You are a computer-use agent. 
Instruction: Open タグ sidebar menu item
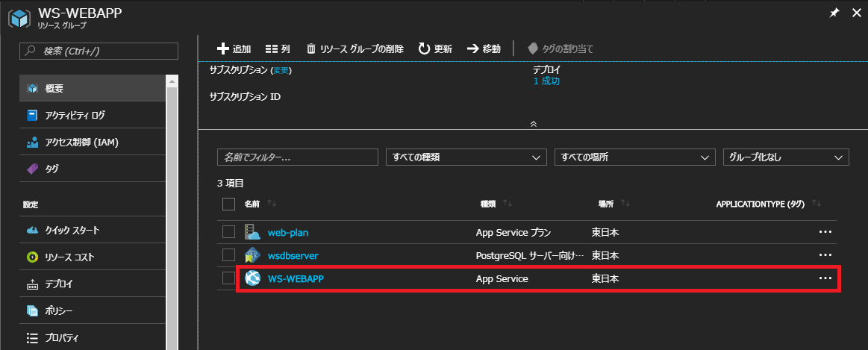[93, 169]
